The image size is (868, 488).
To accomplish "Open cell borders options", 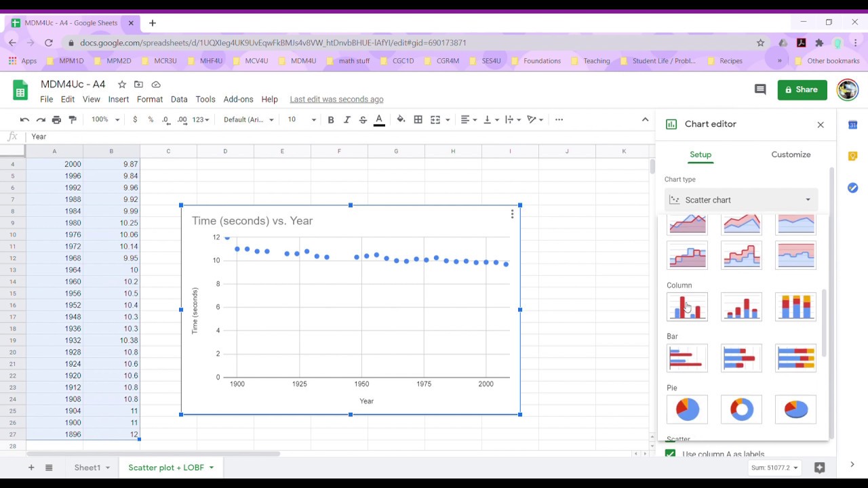I will (418, 119).
